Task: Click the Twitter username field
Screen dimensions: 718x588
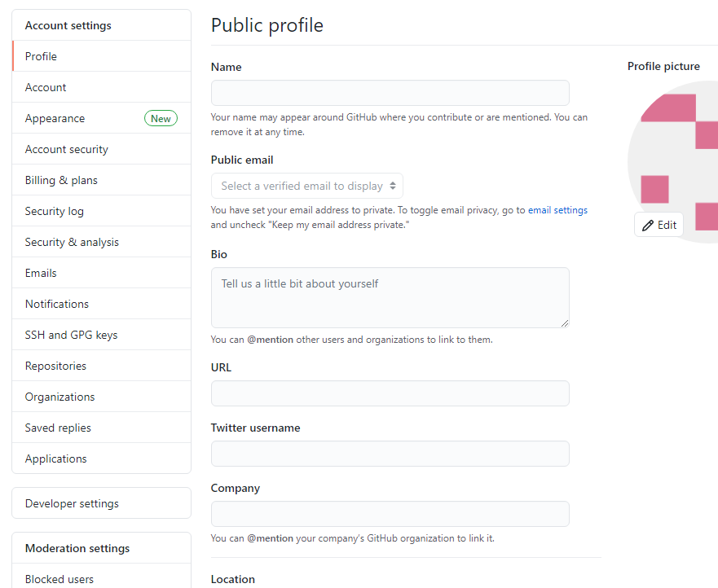Action: [x=390, y=454]
